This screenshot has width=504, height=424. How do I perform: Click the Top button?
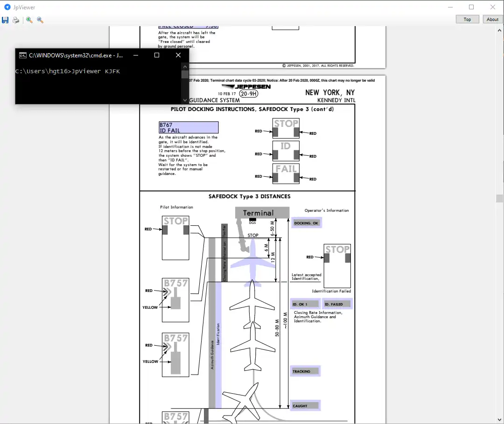coord(467,19)
